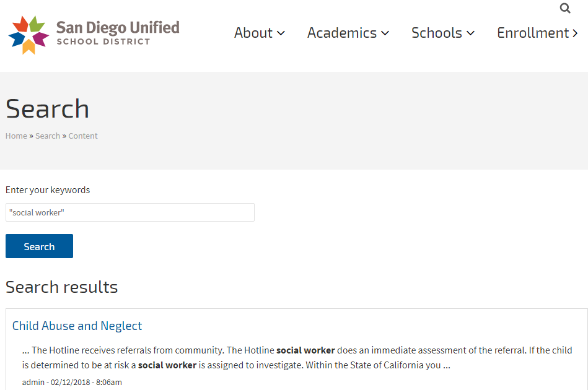
Task: Open the Academics menu item
Action: (x=342, y=33)
